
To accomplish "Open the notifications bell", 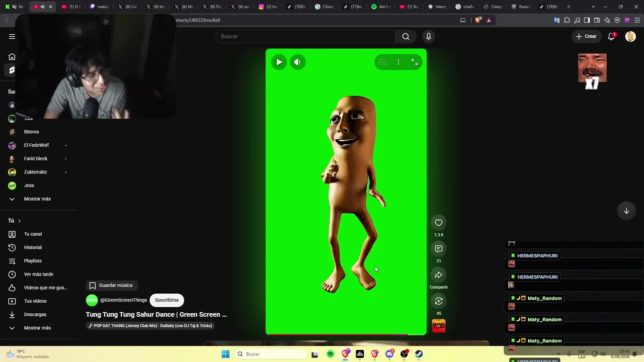I will pos(611,36).
